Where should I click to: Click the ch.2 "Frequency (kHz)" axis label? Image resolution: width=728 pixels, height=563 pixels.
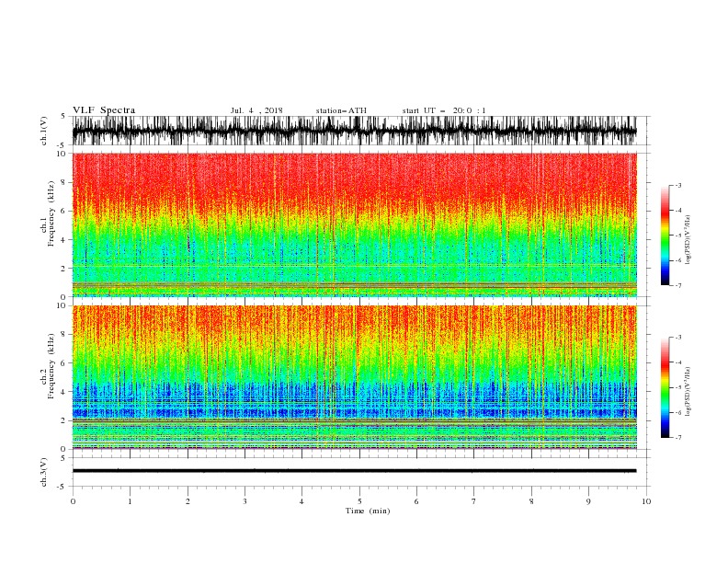pyautogui.click(x=51, y=365)
